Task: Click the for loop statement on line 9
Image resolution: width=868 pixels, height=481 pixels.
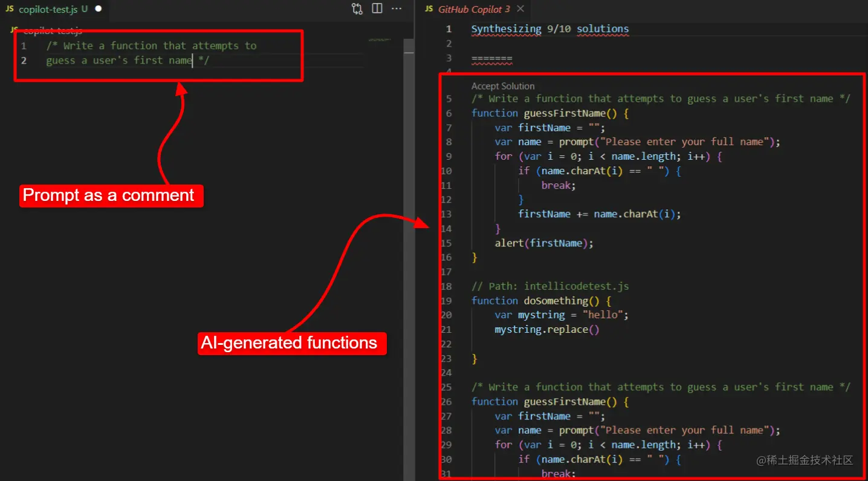Action: tap(609, 157)
